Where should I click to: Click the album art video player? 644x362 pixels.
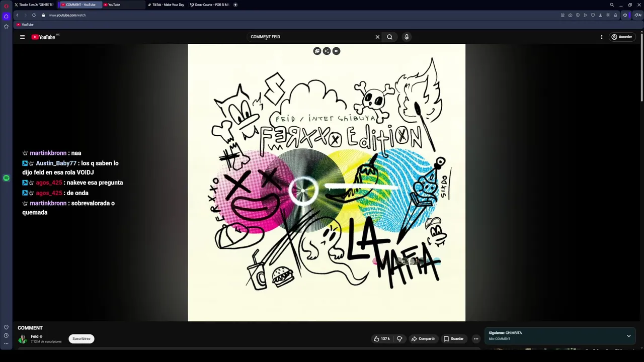click(x=327, y=183)
